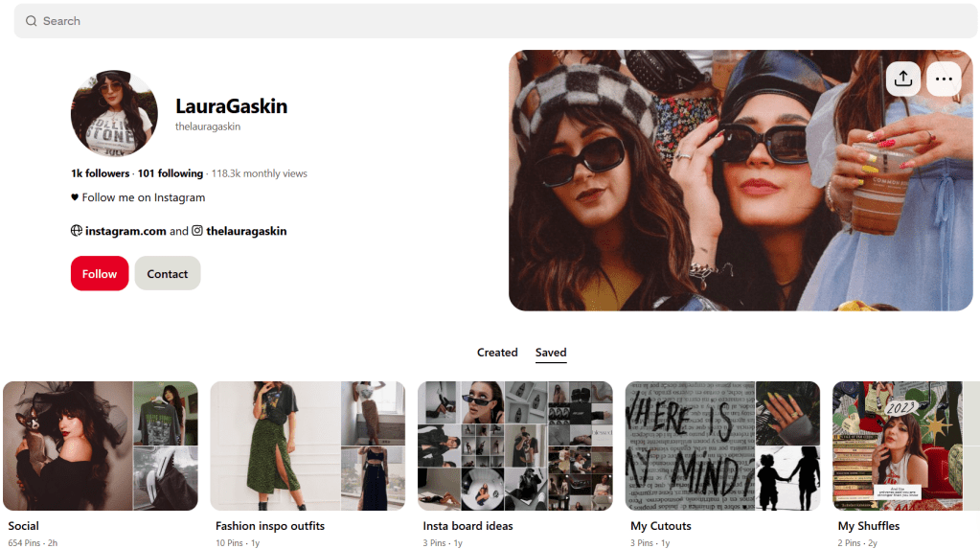This screenshot has height=549, width=980.
Task: Open the instagram.com website link
Action: click(125, 231)
